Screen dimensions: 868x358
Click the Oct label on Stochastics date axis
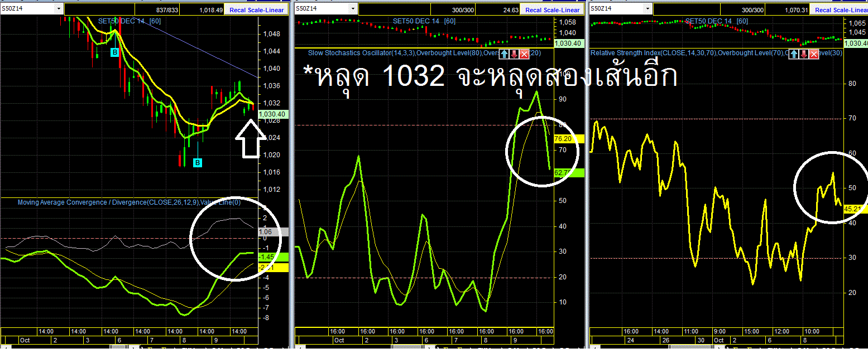click(x=339, y=340)
